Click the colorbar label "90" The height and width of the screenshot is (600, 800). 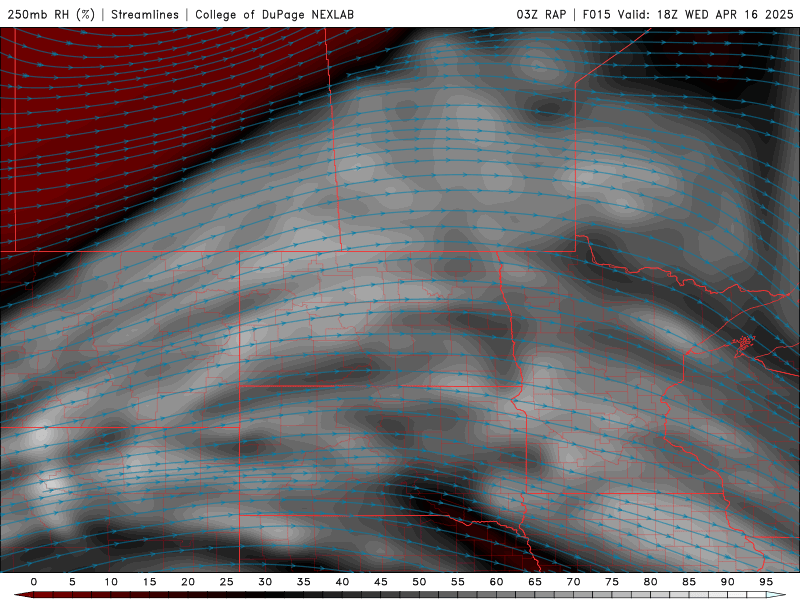coord(727,582)
